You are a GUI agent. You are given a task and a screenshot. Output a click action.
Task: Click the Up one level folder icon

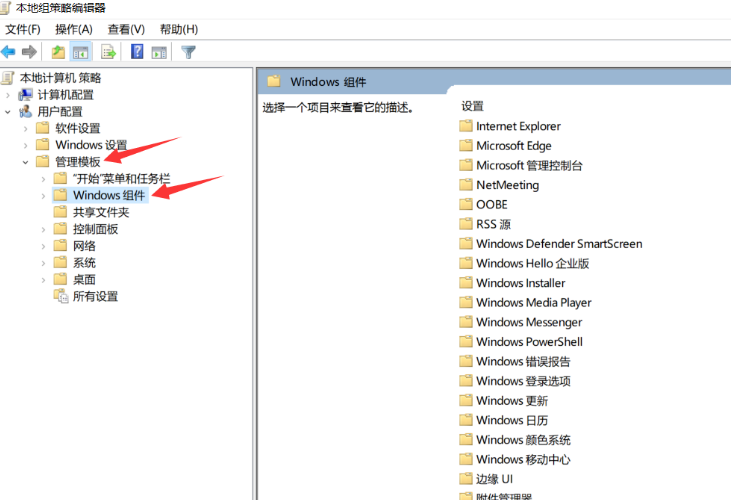(58, 52)
